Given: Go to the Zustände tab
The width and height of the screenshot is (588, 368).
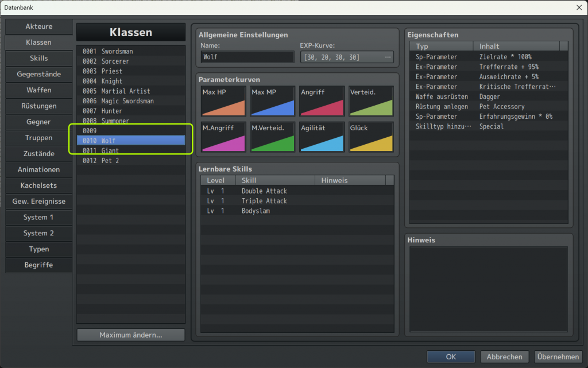Looking at the screenshot, I should 39,154.
